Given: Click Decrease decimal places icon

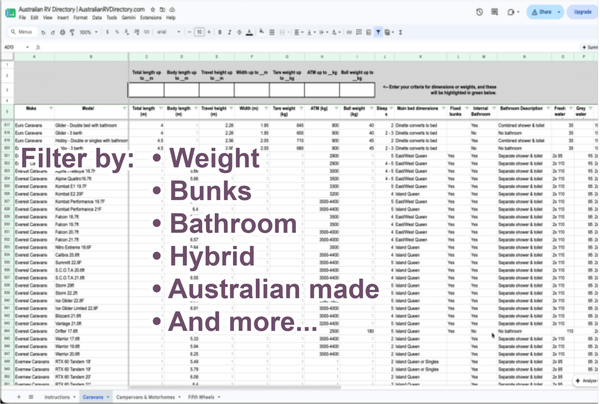Looking at the screenshot, I should (127, 32).
